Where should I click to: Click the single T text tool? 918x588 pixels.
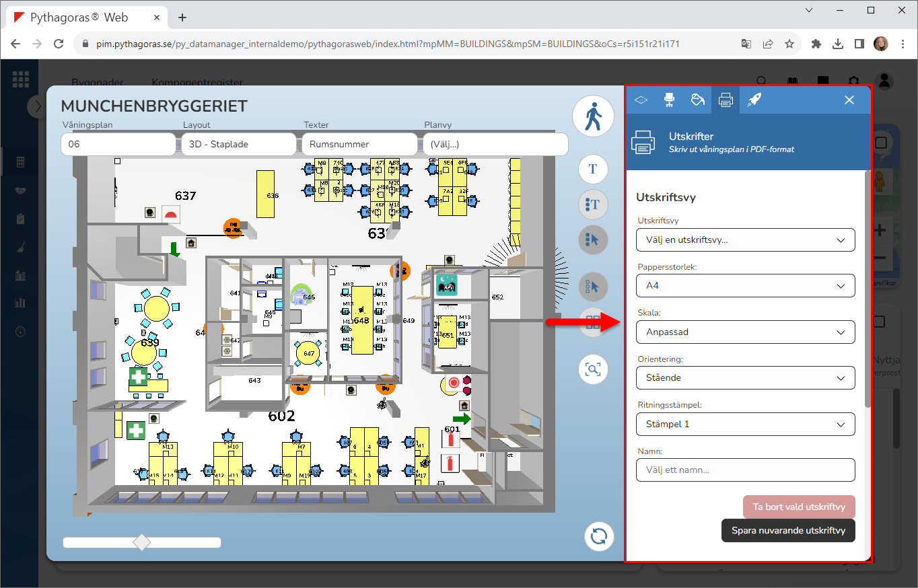(593, 169)
